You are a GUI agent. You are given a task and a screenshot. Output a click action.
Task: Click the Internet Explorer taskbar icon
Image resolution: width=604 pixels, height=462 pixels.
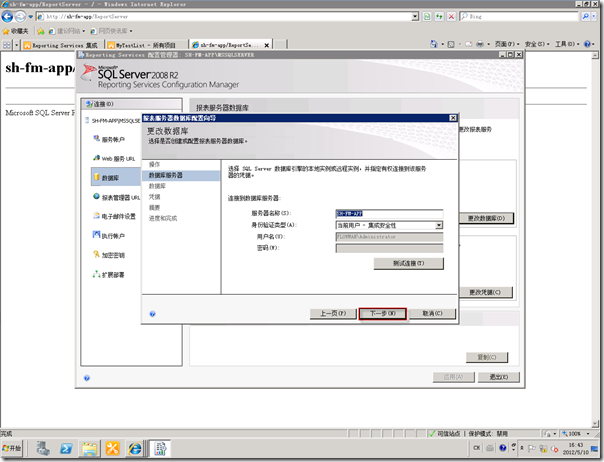pos(135,449)
